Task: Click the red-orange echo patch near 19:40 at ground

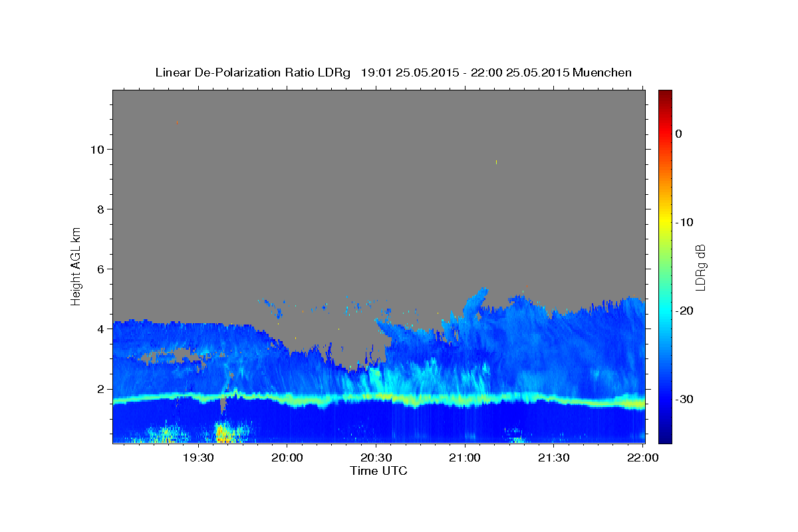Action: pos(225,435)
